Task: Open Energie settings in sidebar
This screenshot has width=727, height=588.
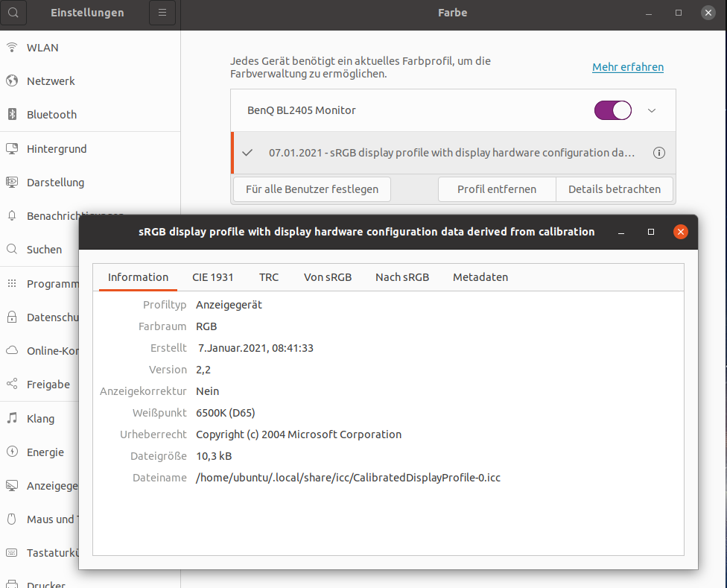Action: click(39, 452)
